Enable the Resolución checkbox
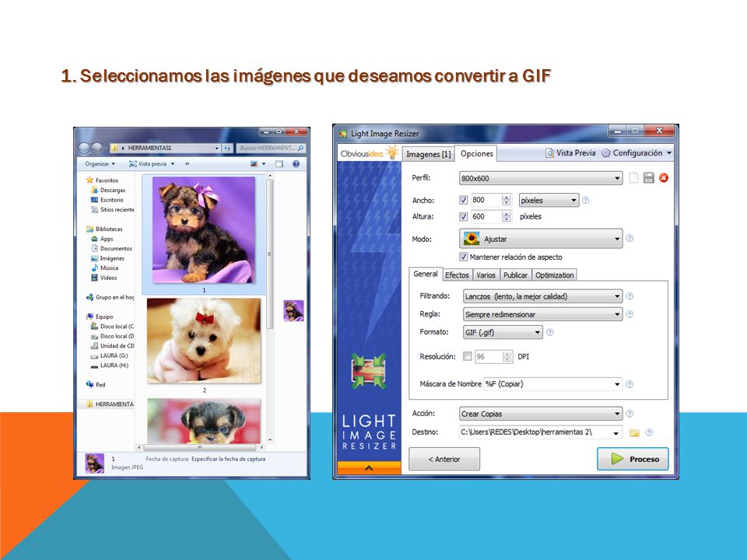Screen dimensions: 747x560 coord(468,356)
